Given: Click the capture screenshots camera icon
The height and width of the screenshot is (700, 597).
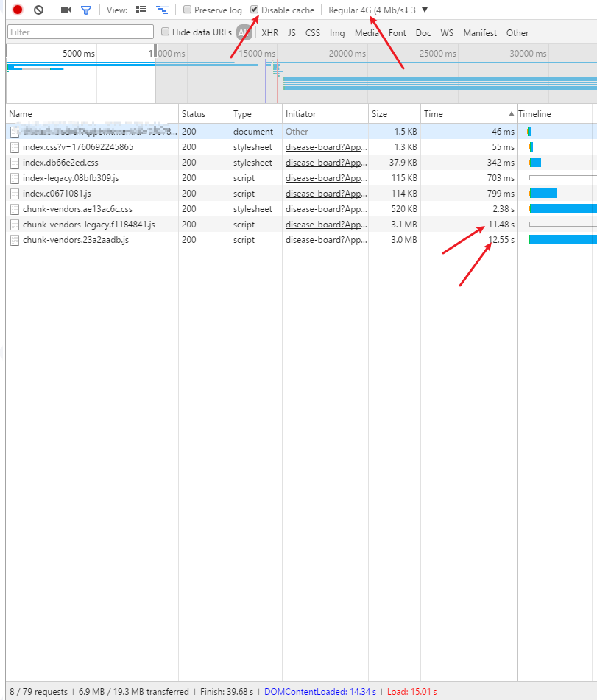Looking at the screenshot, I should pyautogui.click(x=66, y=10).
